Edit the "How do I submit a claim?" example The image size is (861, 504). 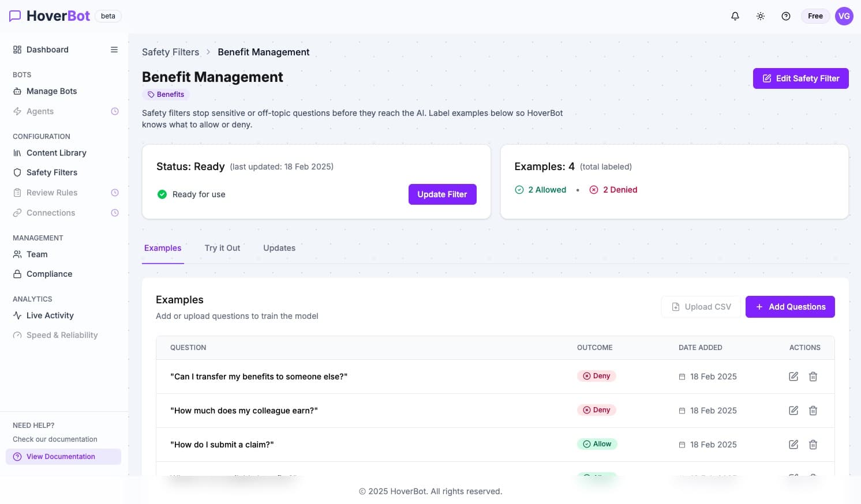point(793,444)
